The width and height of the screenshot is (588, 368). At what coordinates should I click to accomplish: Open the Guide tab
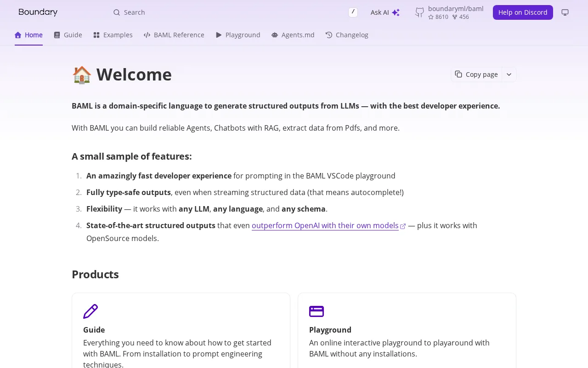tap(68, 35)
